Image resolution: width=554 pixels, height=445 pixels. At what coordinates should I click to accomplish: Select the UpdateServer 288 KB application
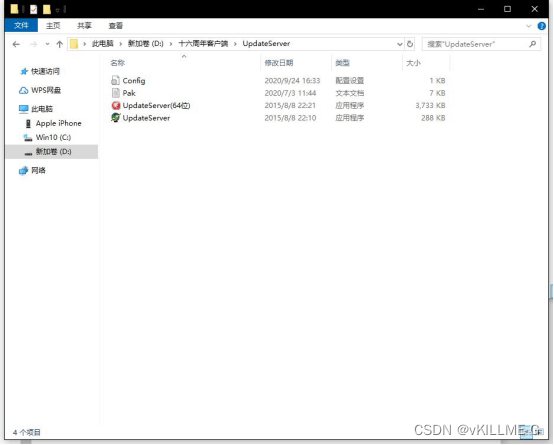[x=146, y=118]
